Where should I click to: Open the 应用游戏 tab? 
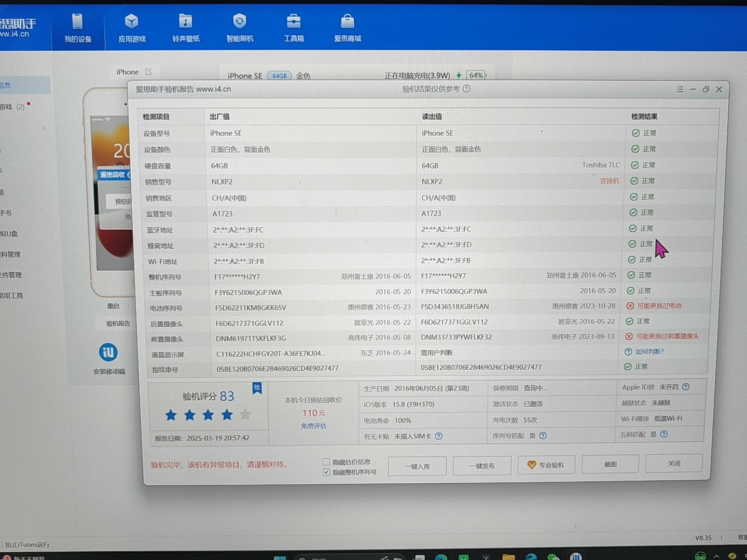[x=132, y=29]
